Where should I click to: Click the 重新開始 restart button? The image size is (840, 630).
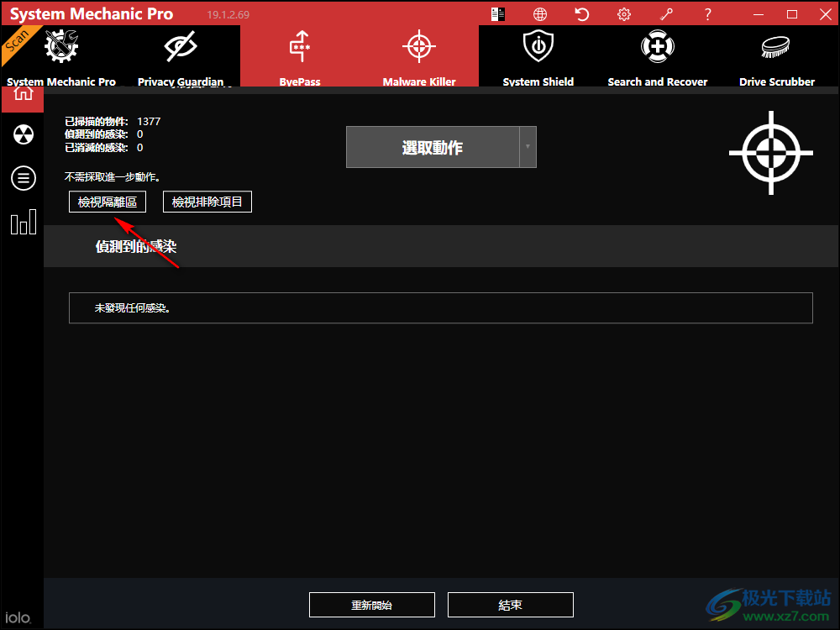(372, 605)
